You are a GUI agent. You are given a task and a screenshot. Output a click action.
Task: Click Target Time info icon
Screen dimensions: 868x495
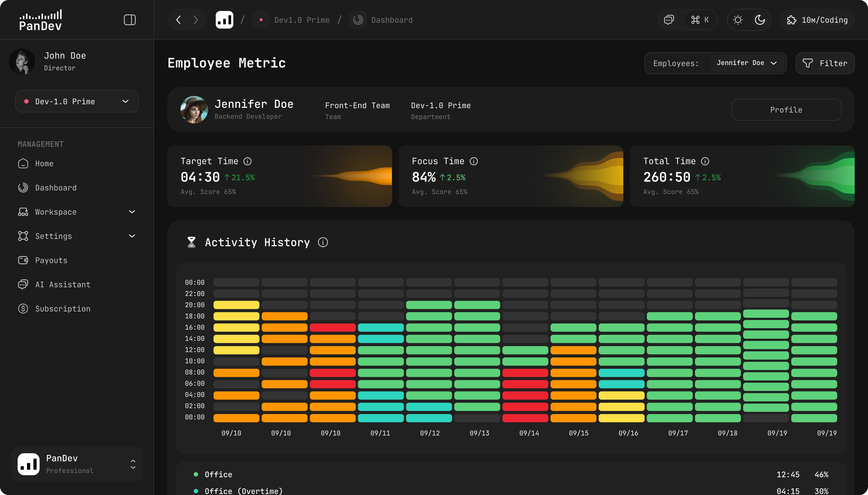pos(248,161)
